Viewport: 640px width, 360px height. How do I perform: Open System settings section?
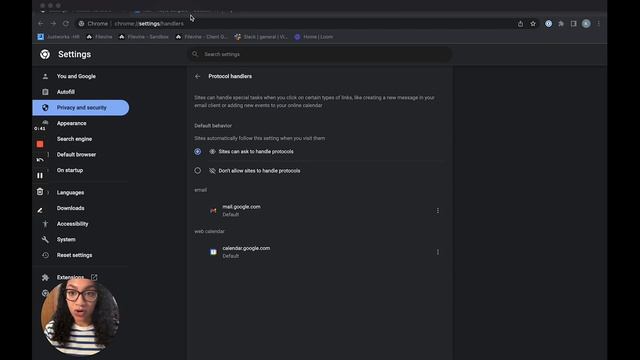click(66, 240)
